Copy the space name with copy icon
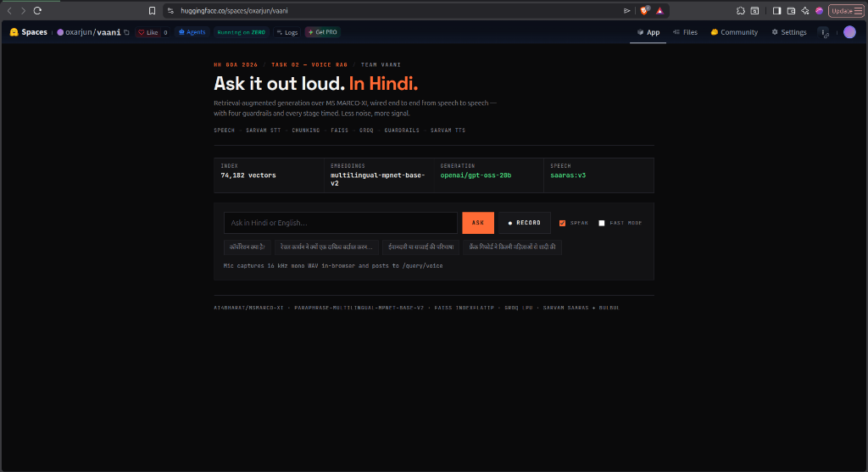The width and height of the screenshot is (868, 472). [x=127, y=32]
